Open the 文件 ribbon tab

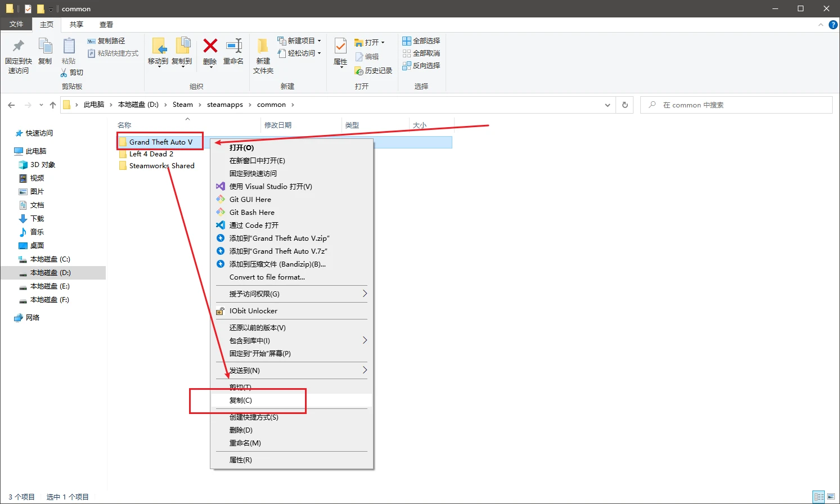[16, 24]
